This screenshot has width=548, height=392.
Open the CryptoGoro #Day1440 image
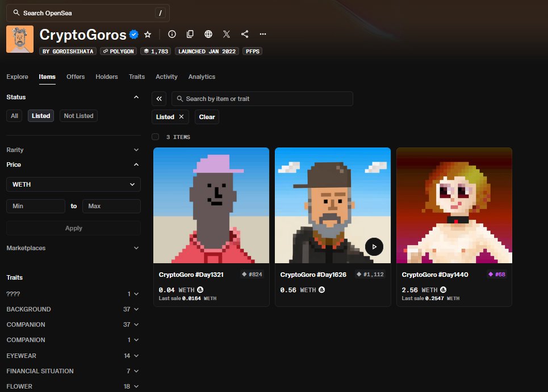pyautogui.click(x=454, y=205)
